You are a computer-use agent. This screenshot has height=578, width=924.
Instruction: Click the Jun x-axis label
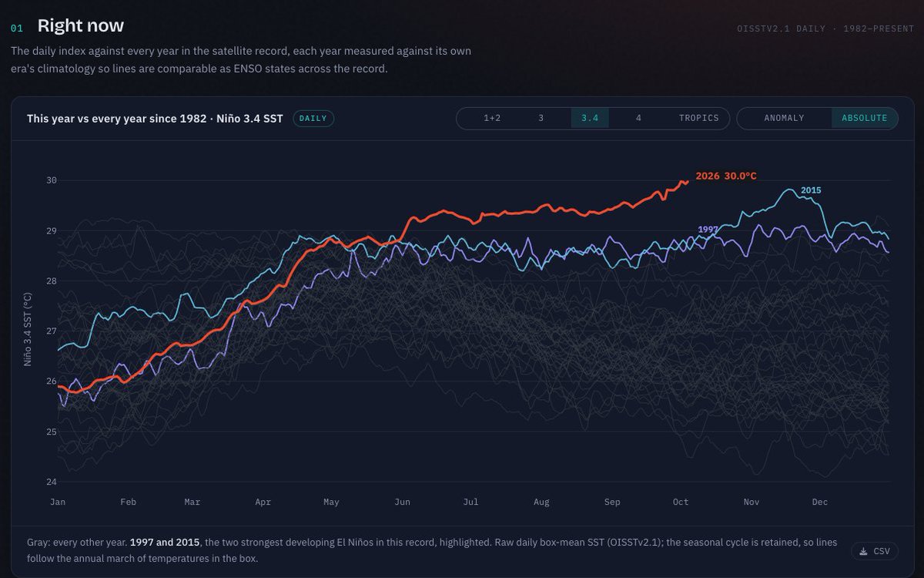(x=402, y=502)
